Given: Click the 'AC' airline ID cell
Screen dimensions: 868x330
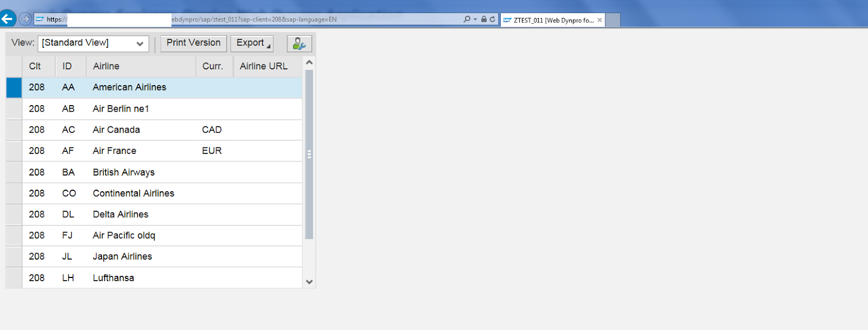Looking at the screenshot, I should click(x=71, y=130).
